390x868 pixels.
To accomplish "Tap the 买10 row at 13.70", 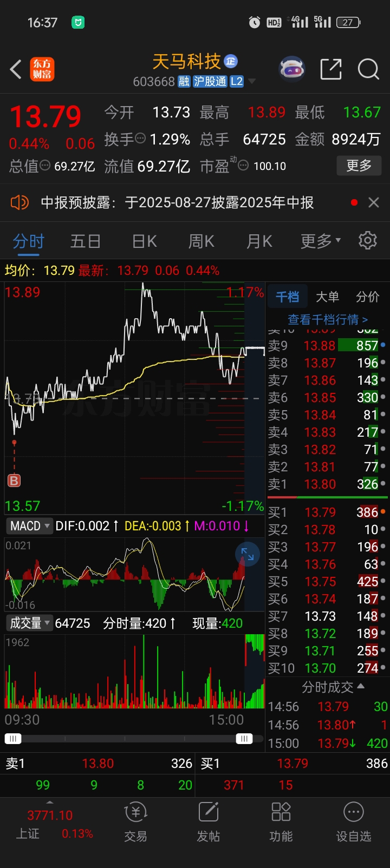I will [327, 668].
